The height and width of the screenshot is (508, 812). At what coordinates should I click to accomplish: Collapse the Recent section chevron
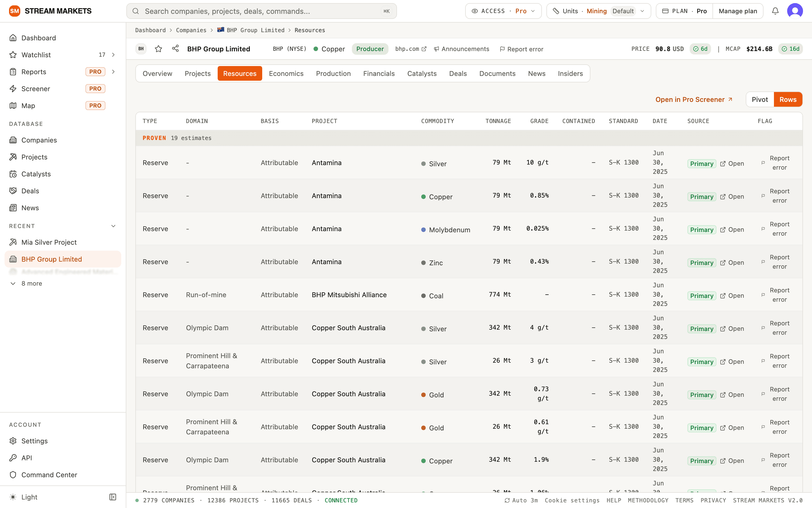113,226
